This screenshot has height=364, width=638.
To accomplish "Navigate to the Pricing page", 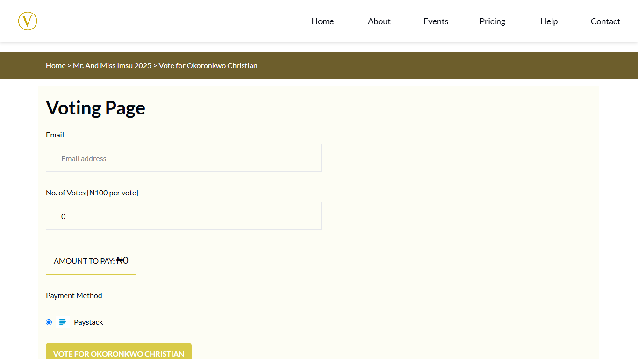I will (492, 21).
